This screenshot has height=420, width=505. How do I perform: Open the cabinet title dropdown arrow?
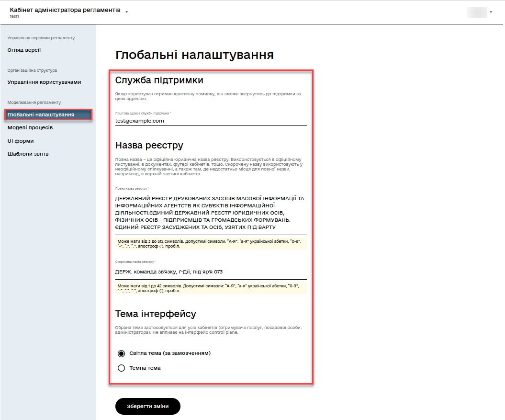pyautogui.click(x=126, y=12)
